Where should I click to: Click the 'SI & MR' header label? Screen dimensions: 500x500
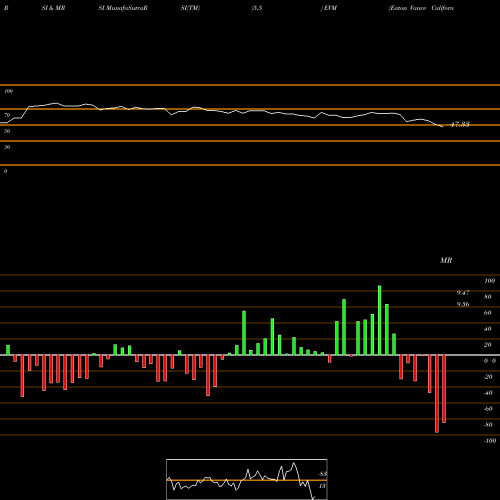53,8
